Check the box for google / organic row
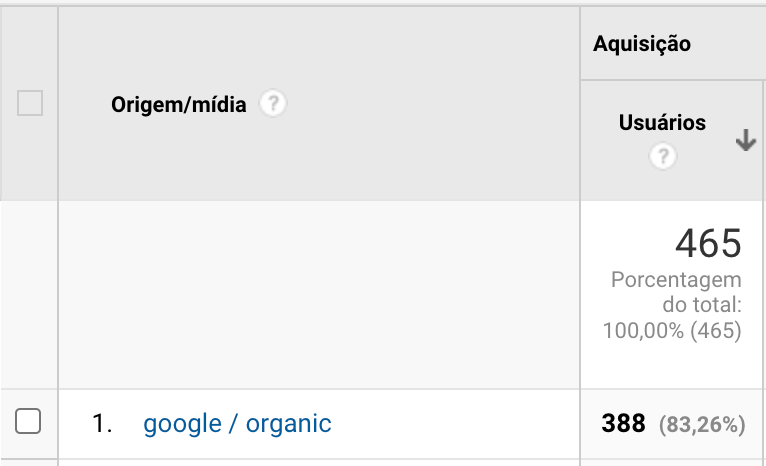 pos(29,423)
